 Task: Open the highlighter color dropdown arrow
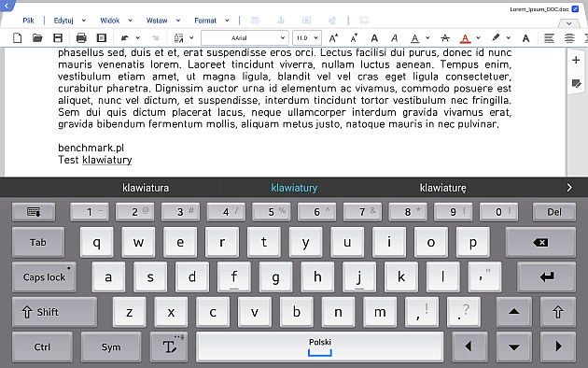pos(509,38)
